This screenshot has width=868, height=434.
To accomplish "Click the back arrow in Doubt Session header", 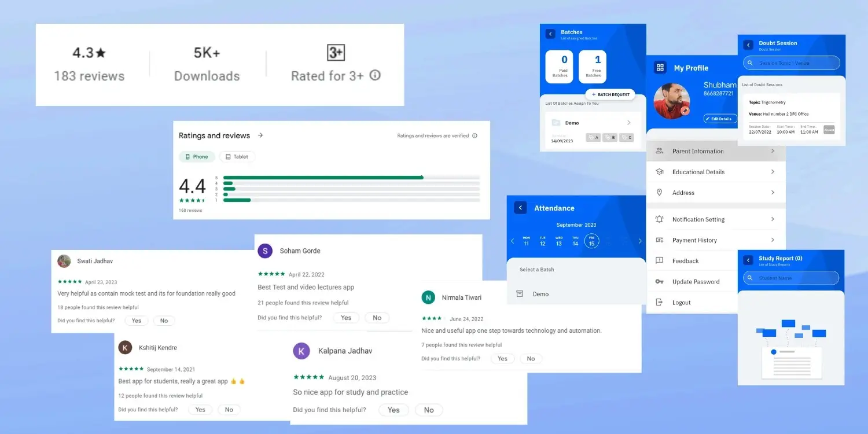I will point(748,45).
